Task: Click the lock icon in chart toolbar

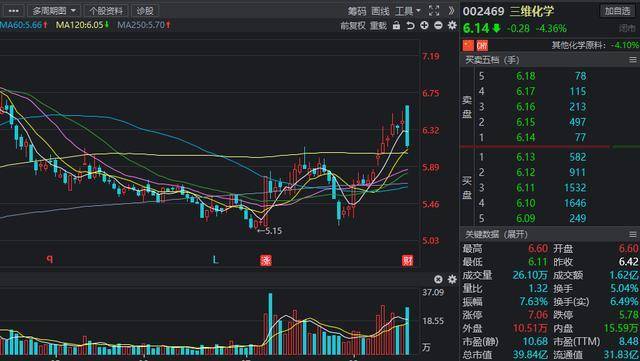Action: coord(396,25)
